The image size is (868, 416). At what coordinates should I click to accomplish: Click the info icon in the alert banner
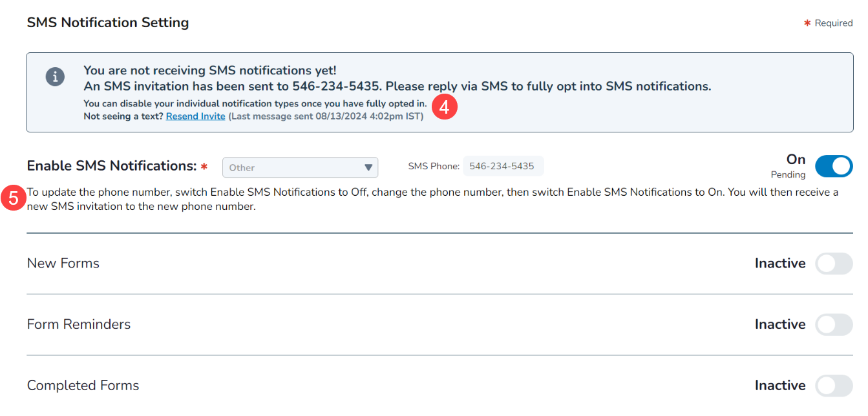click(x=55, y=77)
